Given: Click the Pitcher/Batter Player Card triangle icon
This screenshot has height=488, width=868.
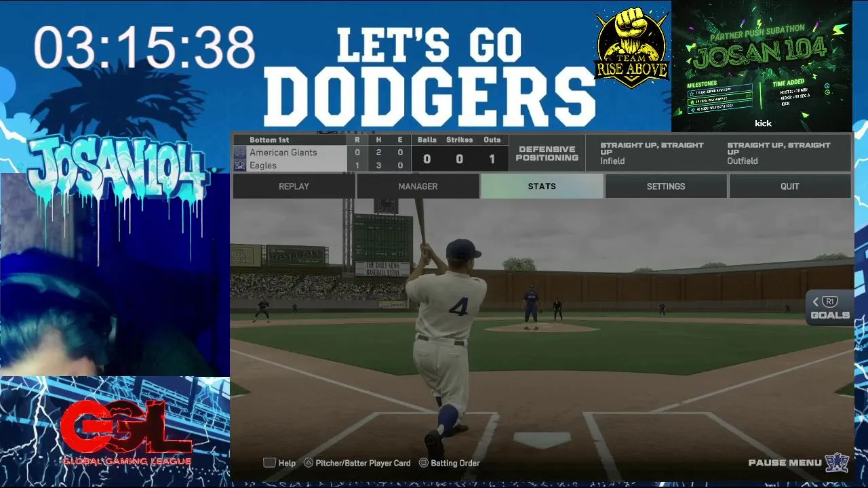Looking at the screenshot, I should pos(308,463).
